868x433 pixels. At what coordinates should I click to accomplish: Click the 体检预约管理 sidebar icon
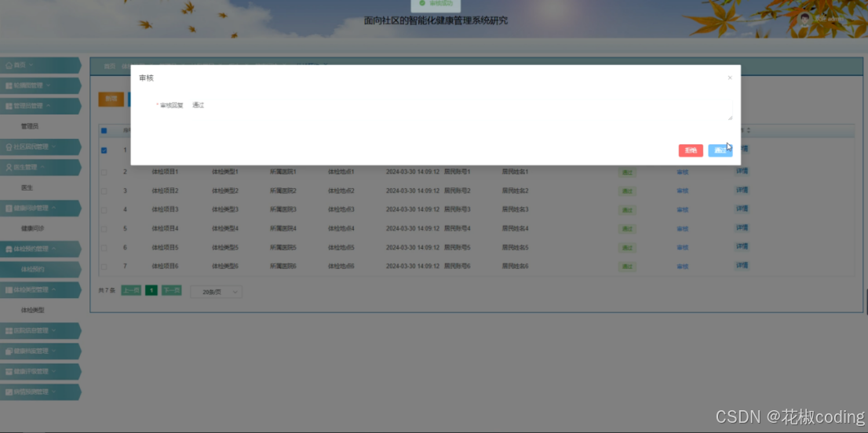click(9, 249)
